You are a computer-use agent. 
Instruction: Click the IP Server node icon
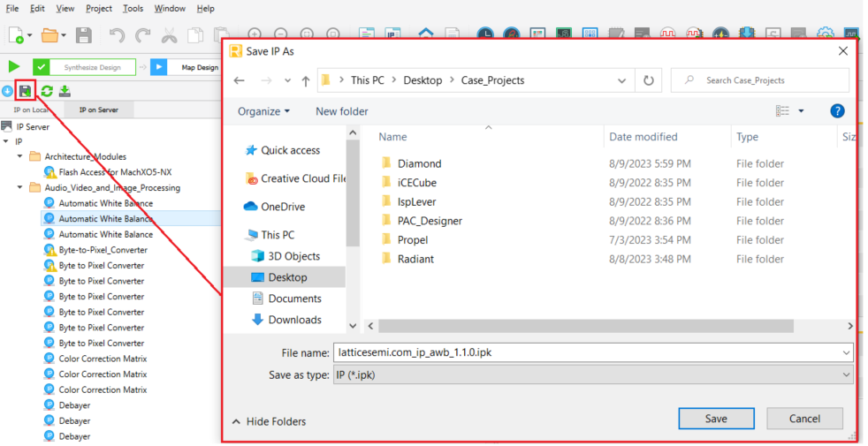[x=7, y=126]
